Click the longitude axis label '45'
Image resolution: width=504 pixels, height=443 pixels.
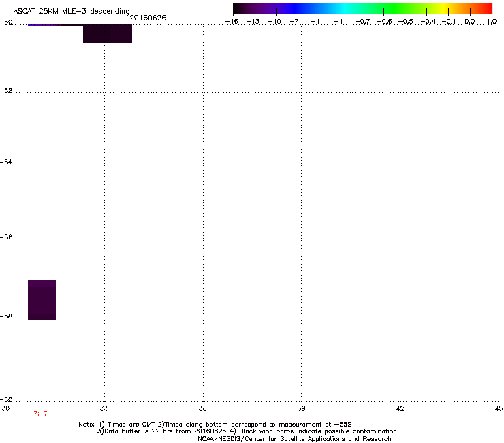pyautogui.click(x=499, y=408)
